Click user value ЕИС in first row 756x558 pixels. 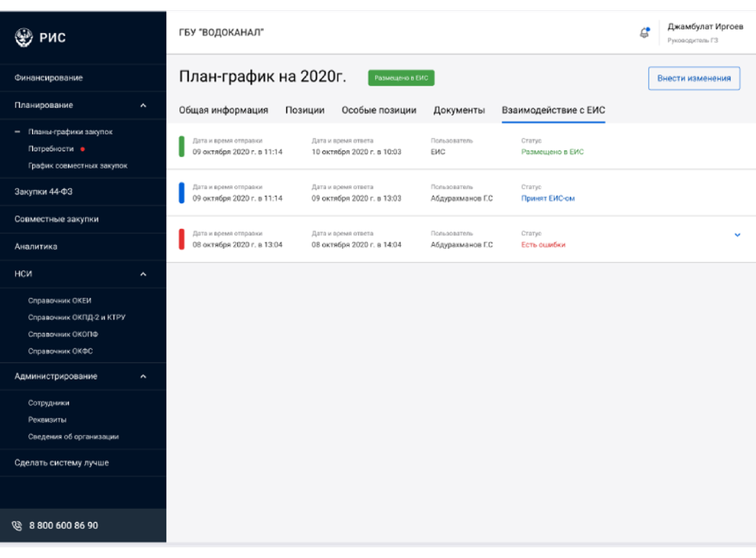coord(438,152)
